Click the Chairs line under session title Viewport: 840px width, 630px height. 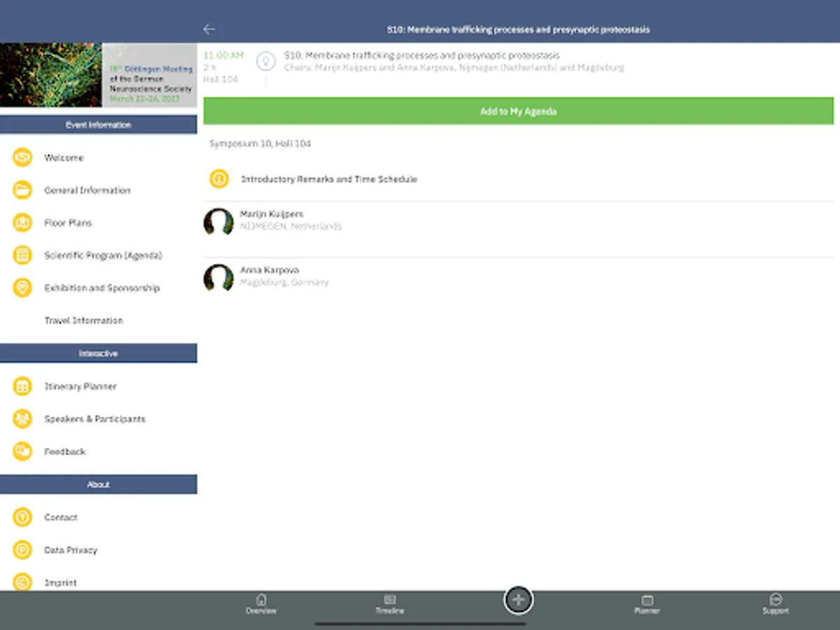[x=454, y=68]
